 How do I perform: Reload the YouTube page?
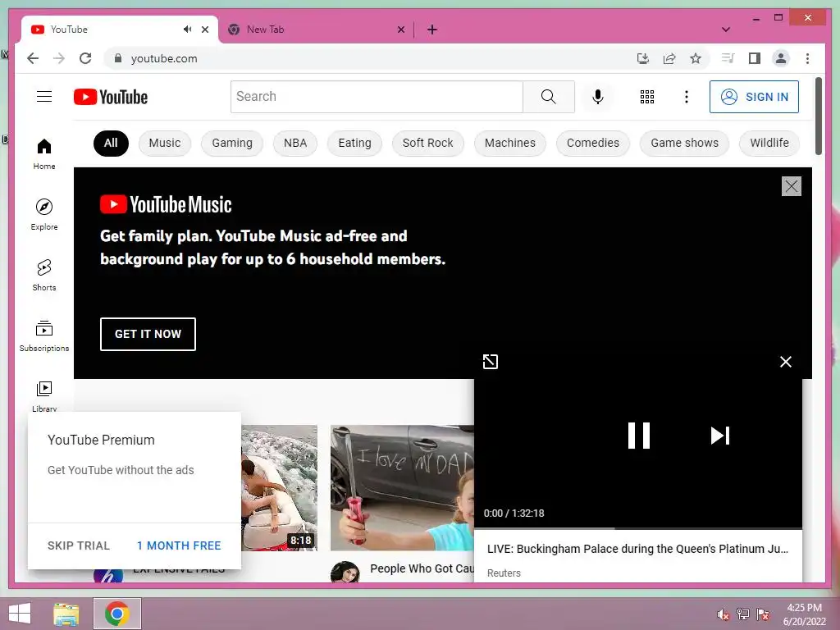[85, 58]
